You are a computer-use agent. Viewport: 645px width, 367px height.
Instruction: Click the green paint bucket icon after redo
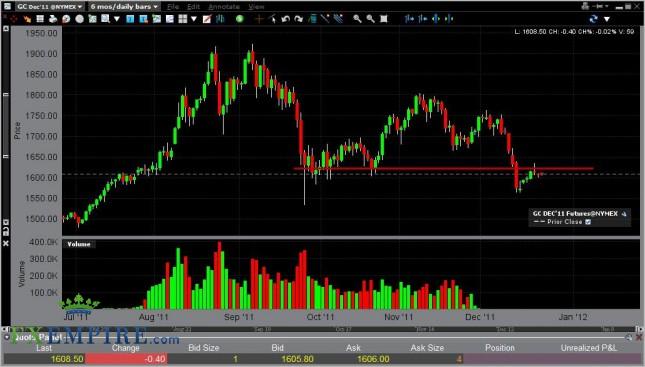point(312,19)
